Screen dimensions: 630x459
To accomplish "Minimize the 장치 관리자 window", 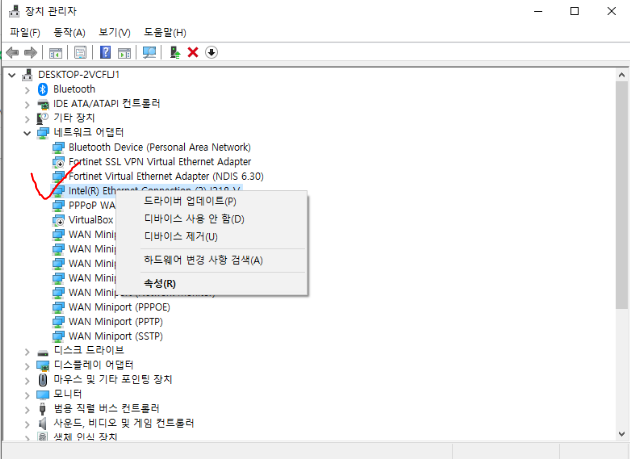I will pyautogui.click(x=538, y=11).
